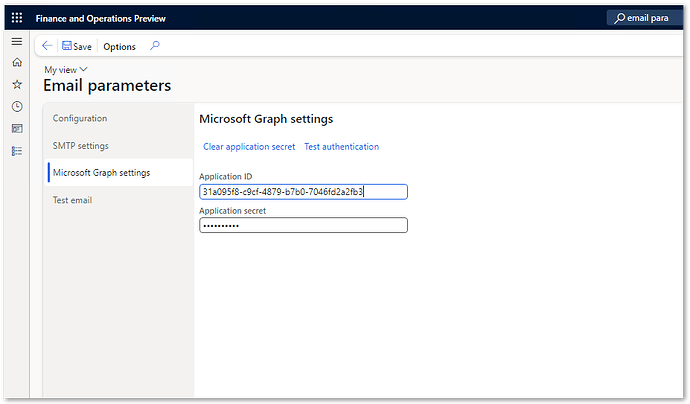This screenshot has width=690, height=404.
Task: Open the Test email tab
Action: pos(73,200)
